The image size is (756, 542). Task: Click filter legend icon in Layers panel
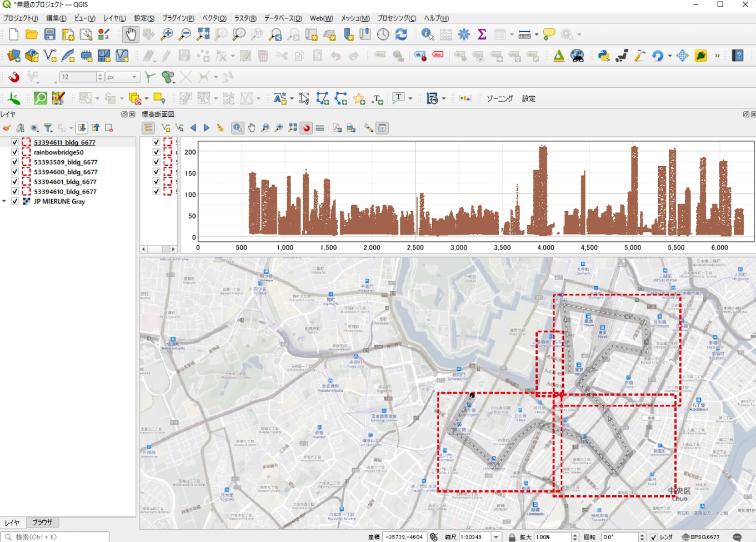point(48,128)
